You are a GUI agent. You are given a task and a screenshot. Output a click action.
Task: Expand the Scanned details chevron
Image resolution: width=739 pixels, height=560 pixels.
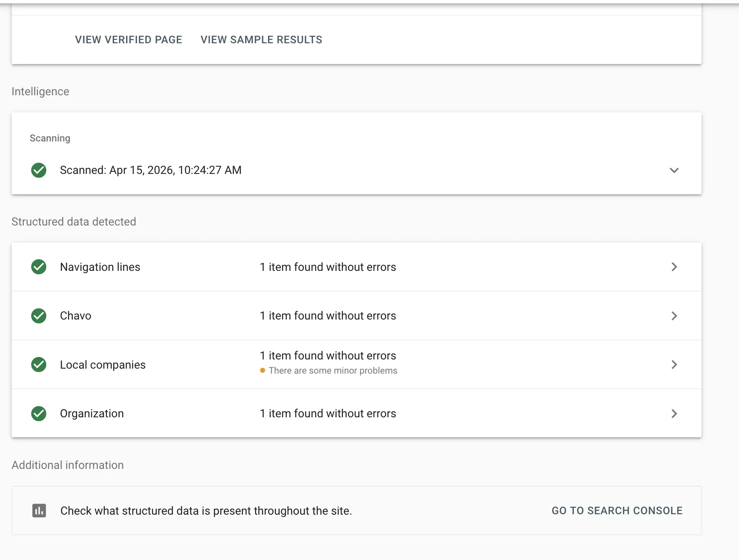tap(674, 170)
